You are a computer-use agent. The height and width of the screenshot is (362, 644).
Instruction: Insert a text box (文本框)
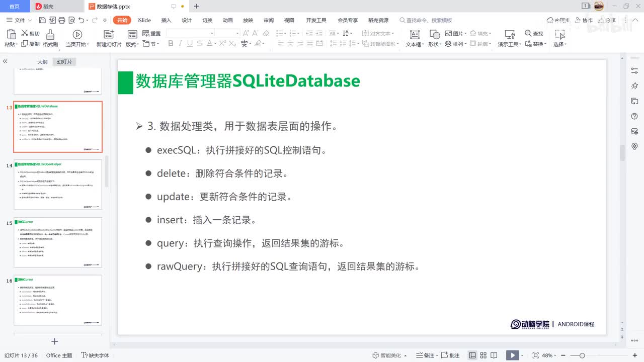coord(415,38)
